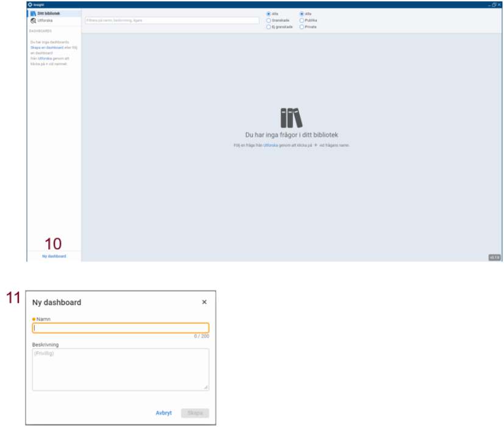Follow the Utforska link in center message
The height and width of the screenshot is (427, 504).
coord(271,145)
